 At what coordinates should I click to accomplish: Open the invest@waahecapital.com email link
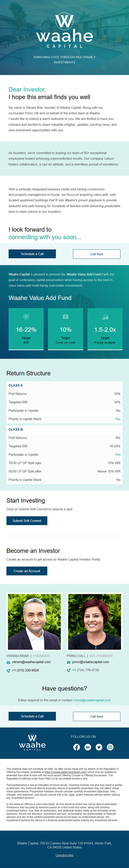(92, 700)
